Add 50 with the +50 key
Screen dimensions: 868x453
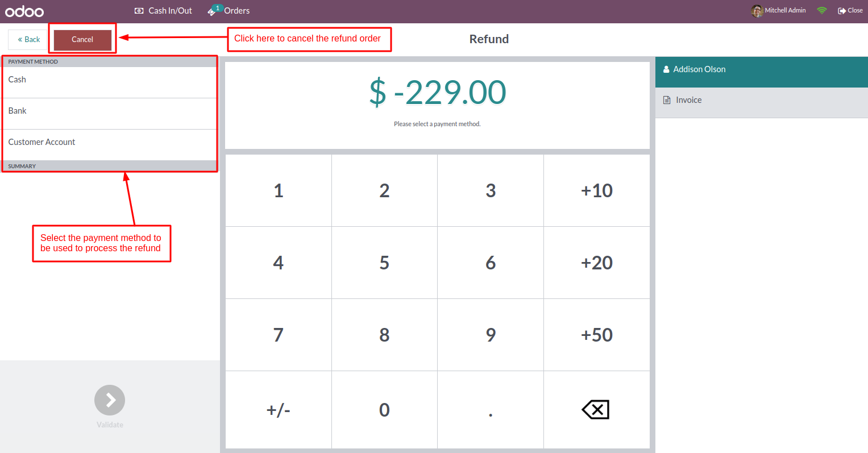[x=597, y=335]
